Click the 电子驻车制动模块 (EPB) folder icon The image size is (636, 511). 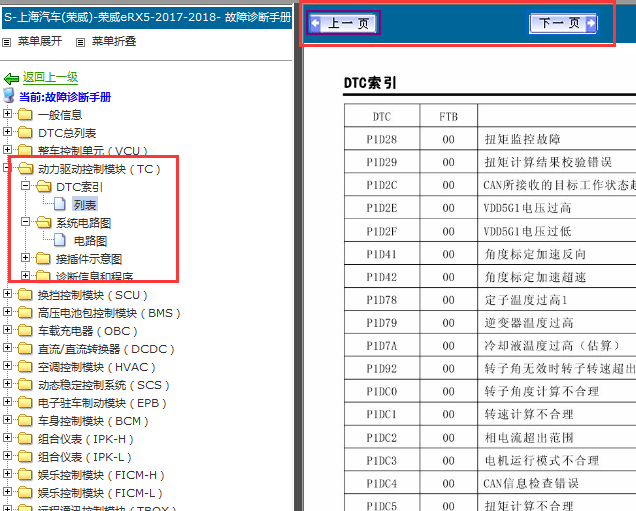[25, 402]
